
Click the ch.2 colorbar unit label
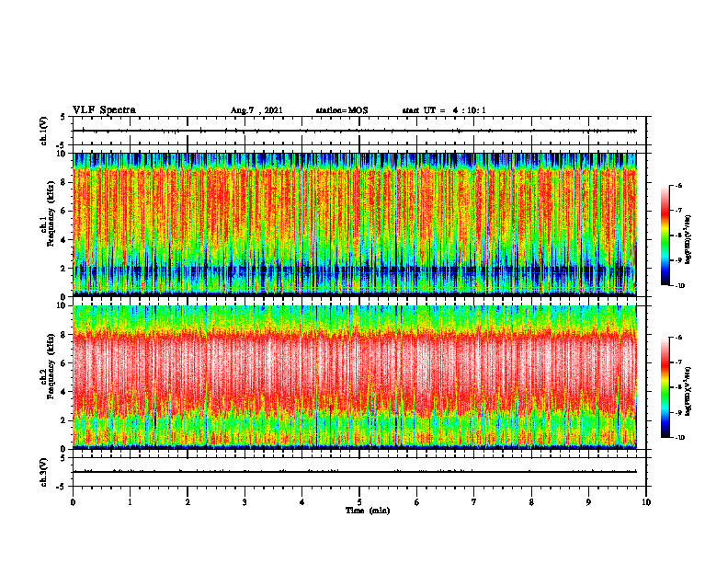688,391
